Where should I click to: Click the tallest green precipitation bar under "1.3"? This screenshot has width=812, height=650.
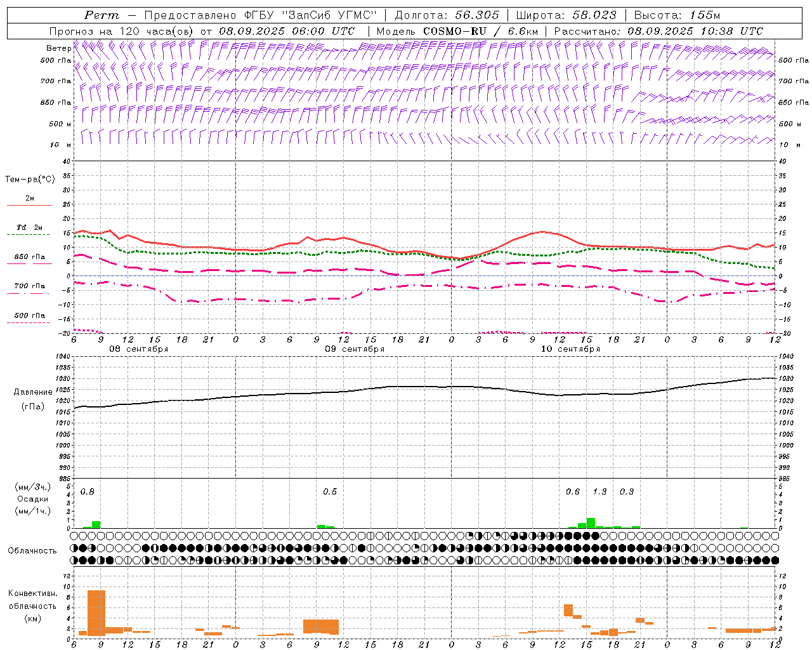tap(591, 523)
